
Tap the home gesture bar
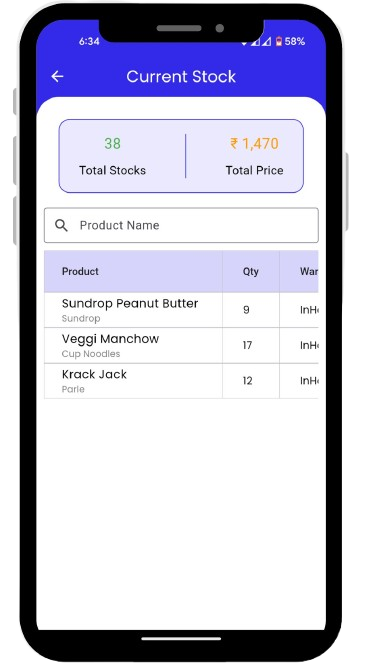[x=181, y=638]
